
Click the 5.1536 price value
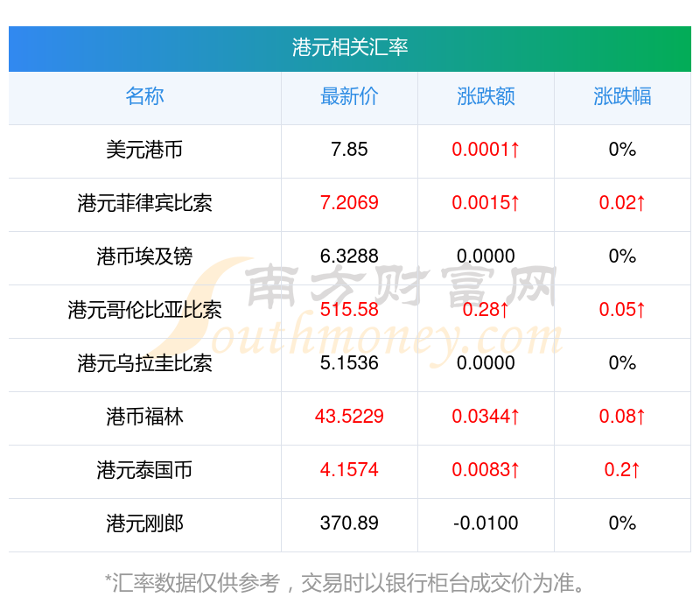click(x=349, y=363)
